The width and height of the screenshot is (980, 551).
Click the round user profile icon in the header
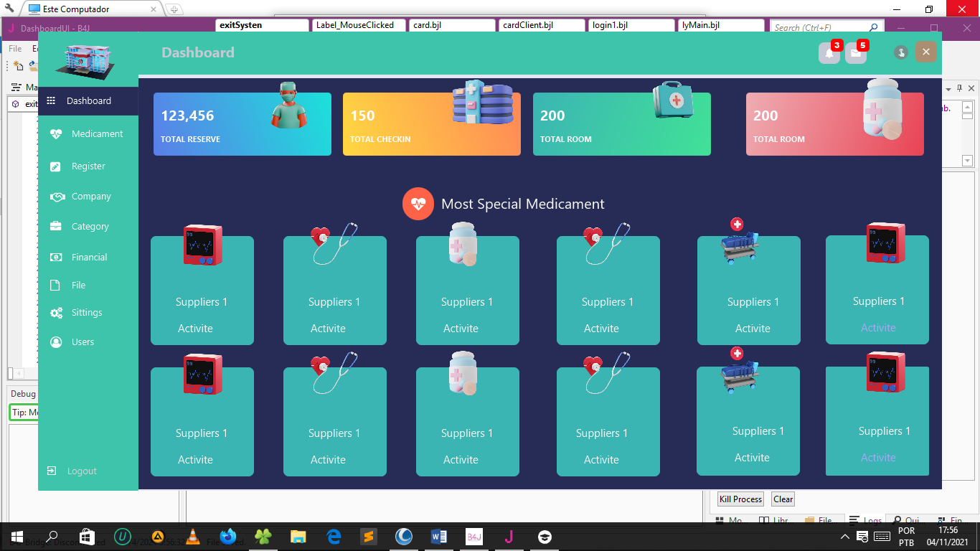901,52
